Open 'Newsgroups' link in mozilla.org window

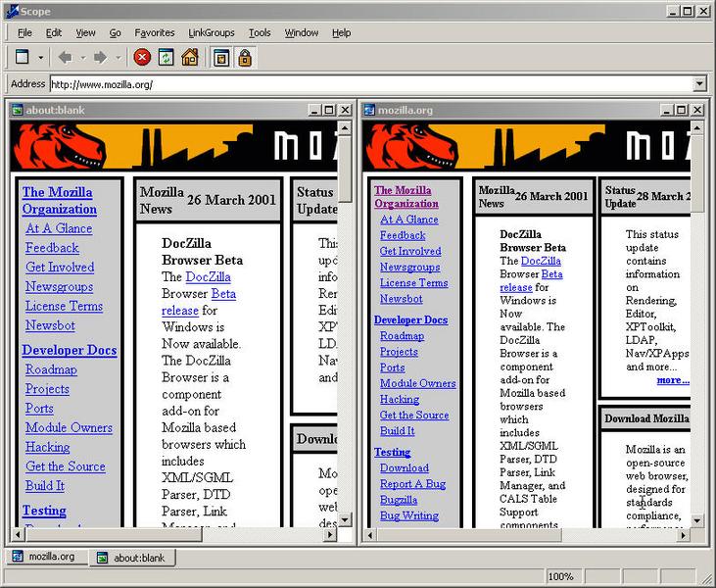pyautogui.click(x=410, y=267)
